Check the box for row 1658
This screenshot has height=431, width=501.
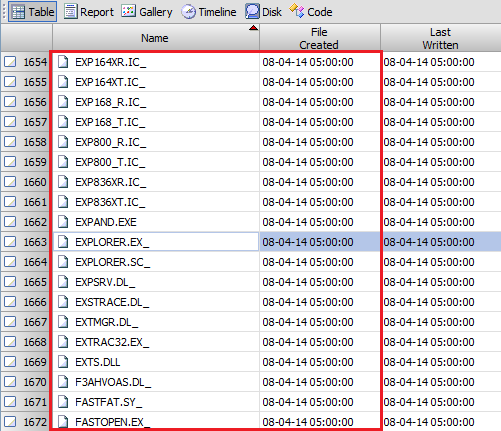[x=10, y=142]
